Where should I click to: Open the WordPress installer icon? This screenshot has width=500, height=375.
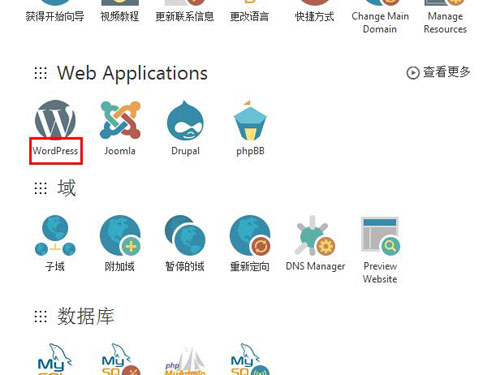tap(55, 119)
